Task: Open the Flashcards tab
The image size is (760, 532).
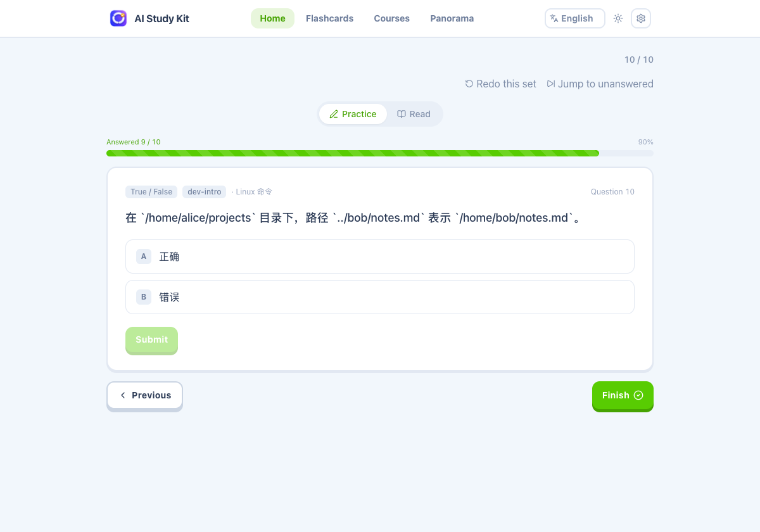Action: pyautogui.click(x=329, y=18)
